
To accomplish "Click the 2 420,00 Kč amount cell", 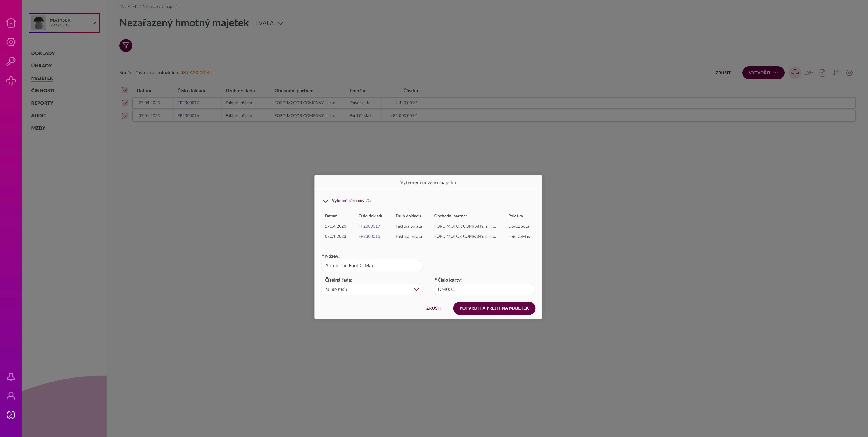I will pos(406,103).
